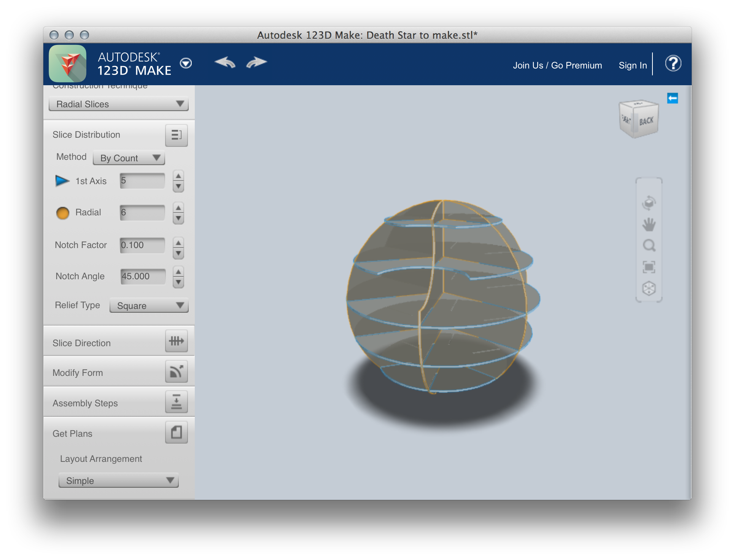The image size is (735, 560).
Task: Open the application menu arrow beside logo
Action: coord(186,63)
